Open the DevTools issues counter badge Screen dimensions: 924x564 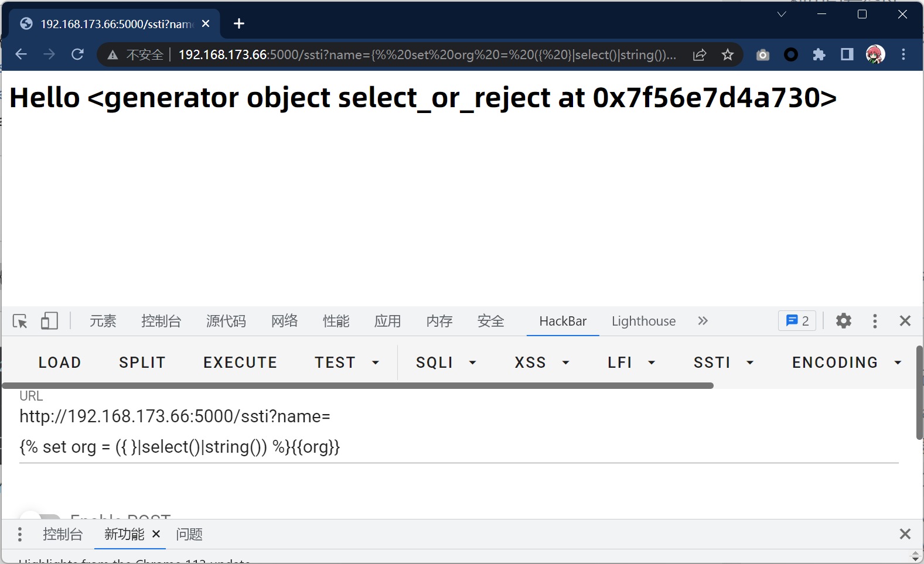pos(797,321)
